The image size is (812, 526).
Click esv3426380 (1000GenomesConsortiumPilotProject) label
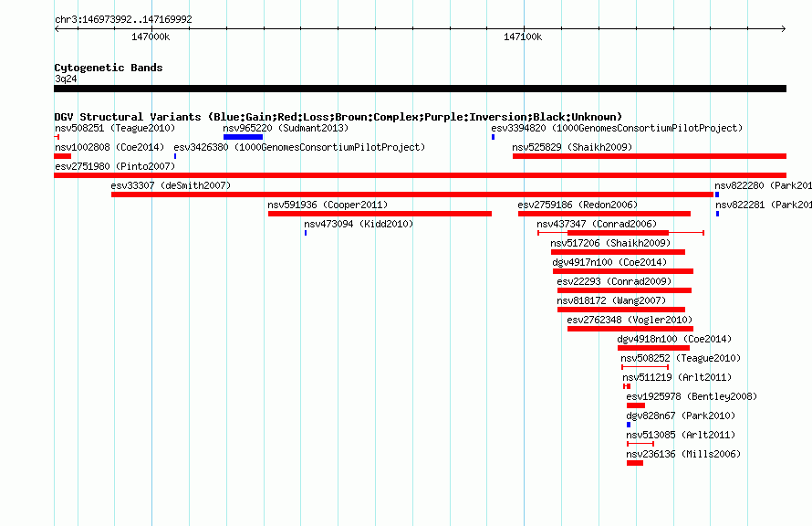299,147
